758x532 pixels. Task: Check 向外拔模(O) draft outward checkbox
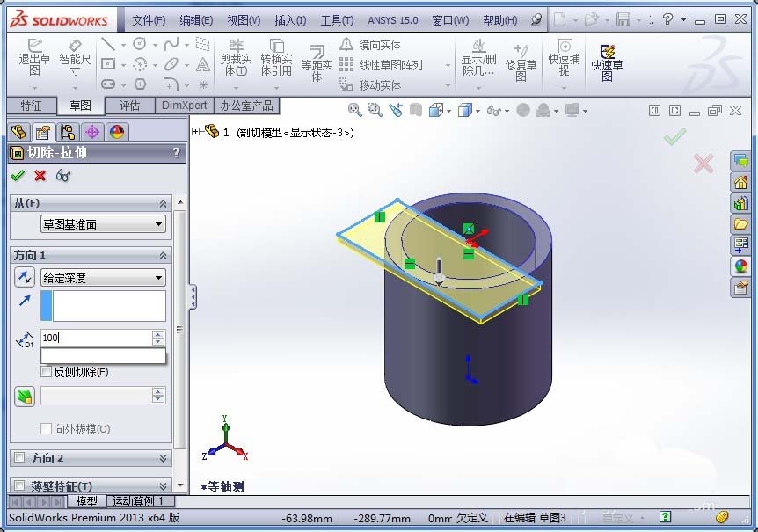tap(47, 428)
